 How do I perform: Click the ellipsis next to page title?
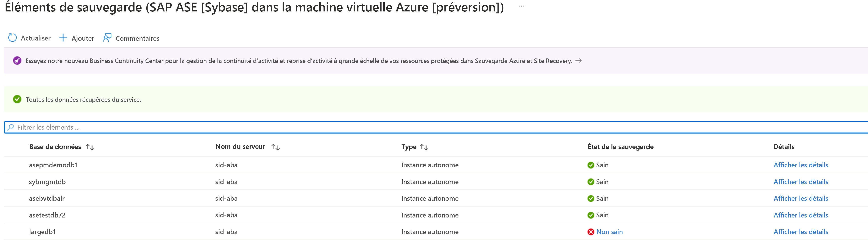pyautogui.click(x=521, y=6)
